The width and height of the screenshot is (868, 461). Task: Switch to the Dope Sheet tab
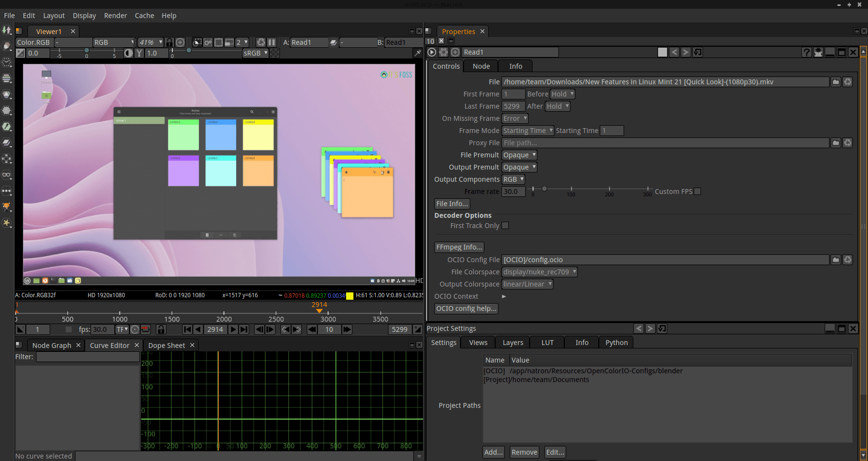[166, 345]
